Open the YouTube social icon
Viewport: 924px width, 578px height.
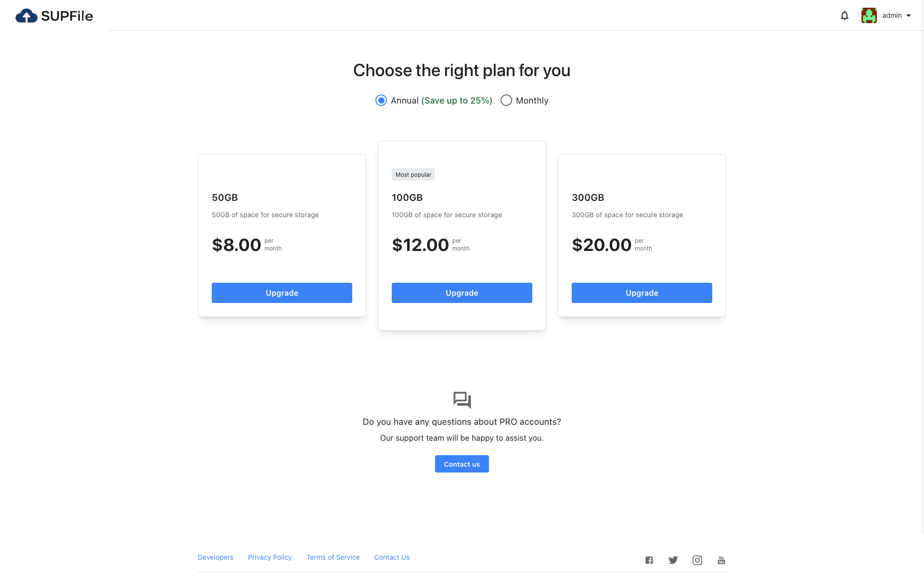721,560
